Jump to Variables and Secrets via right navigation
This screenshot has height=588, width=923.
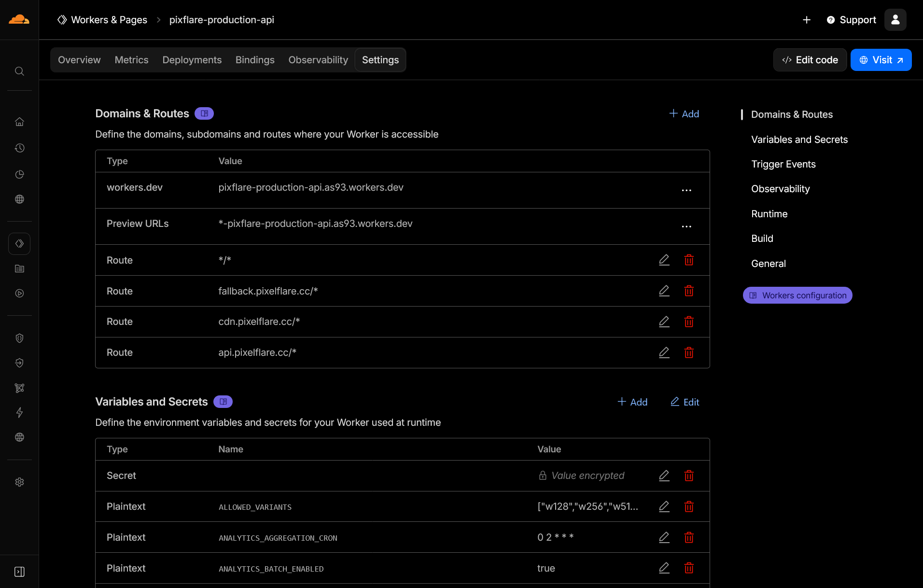pos(799,140)
